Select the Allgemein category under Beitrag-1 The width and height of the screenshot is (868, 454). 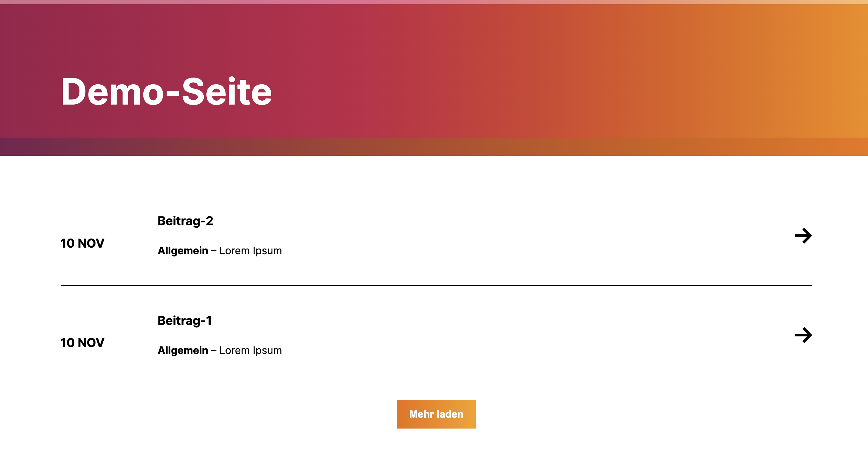tap(183, 351)
